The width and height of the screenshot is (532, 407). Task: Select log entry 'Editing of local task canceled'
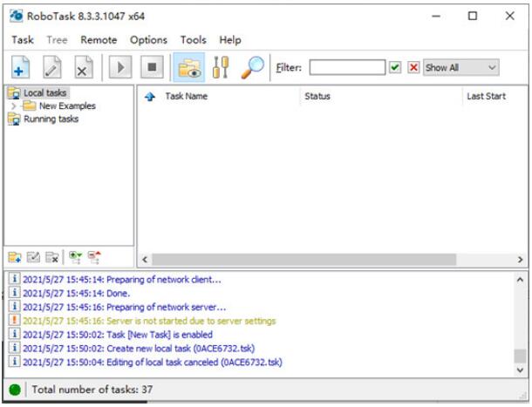tap(153, 363)
